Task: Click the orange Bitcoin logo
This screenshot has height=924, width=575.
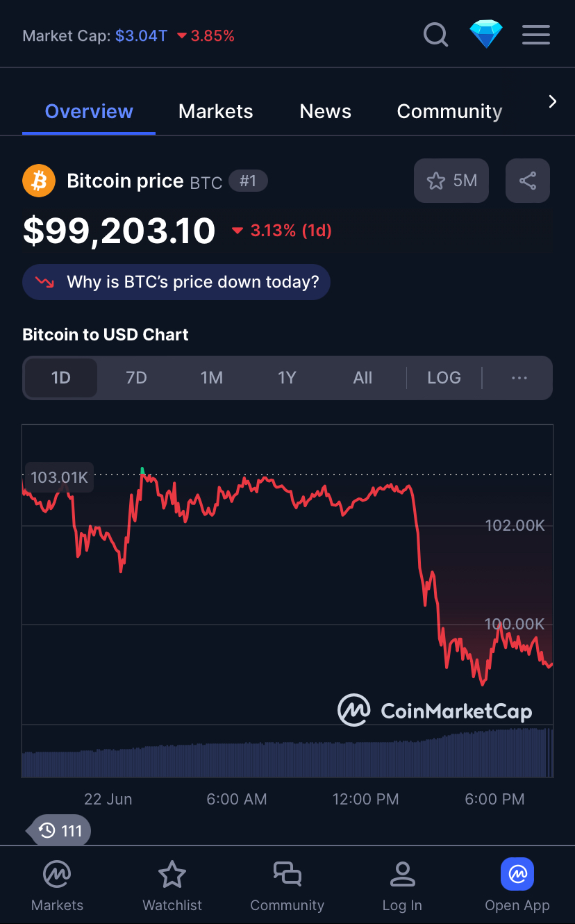Action: (x=39, y=181)
